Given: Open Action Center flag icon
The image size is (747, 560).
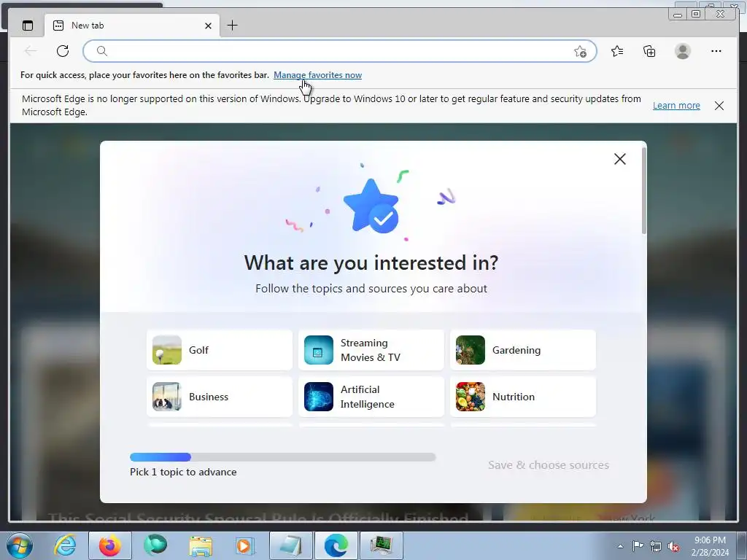Looking at the screenshot, I should click(638, 546).
